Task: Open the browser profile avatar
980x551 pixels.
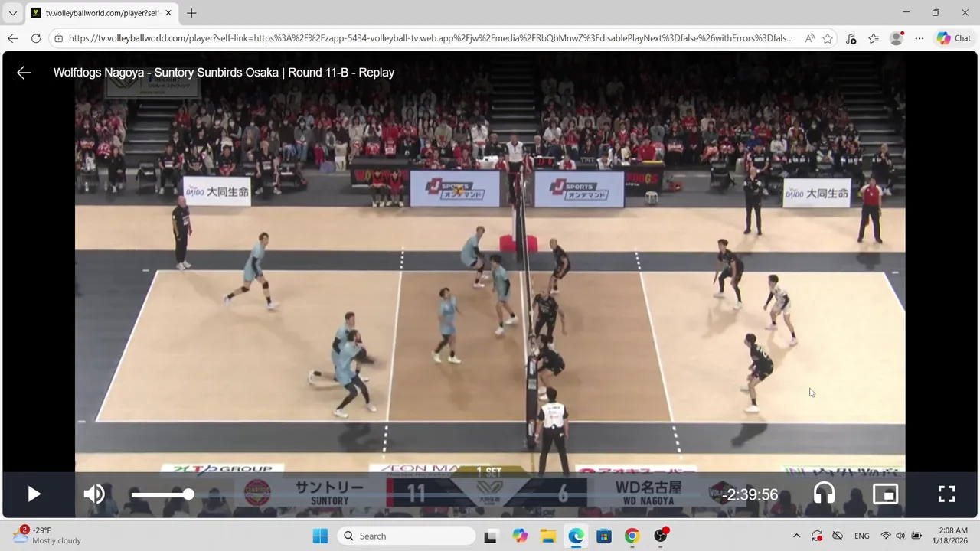Action: [x=897, y=38]
